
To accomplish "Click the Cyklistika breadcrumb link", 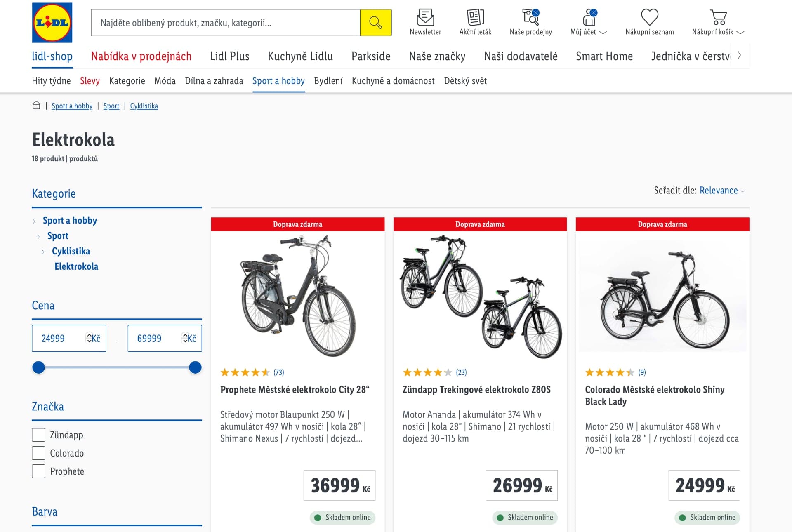I will click(x=144, y=106).
